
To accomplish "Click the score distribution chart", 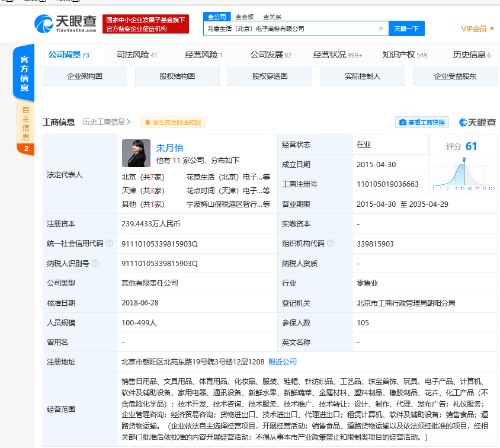I will pos(464,174).
